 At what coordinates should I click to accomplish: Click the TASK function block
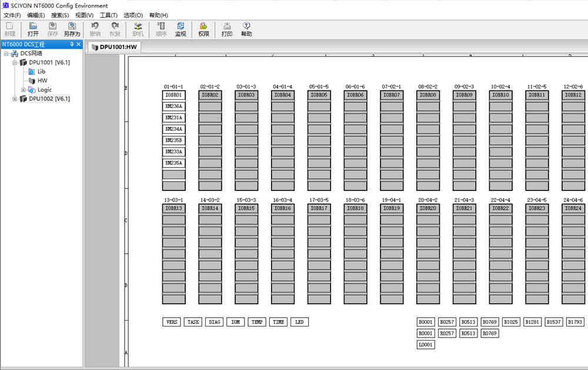tap(193, 322)
